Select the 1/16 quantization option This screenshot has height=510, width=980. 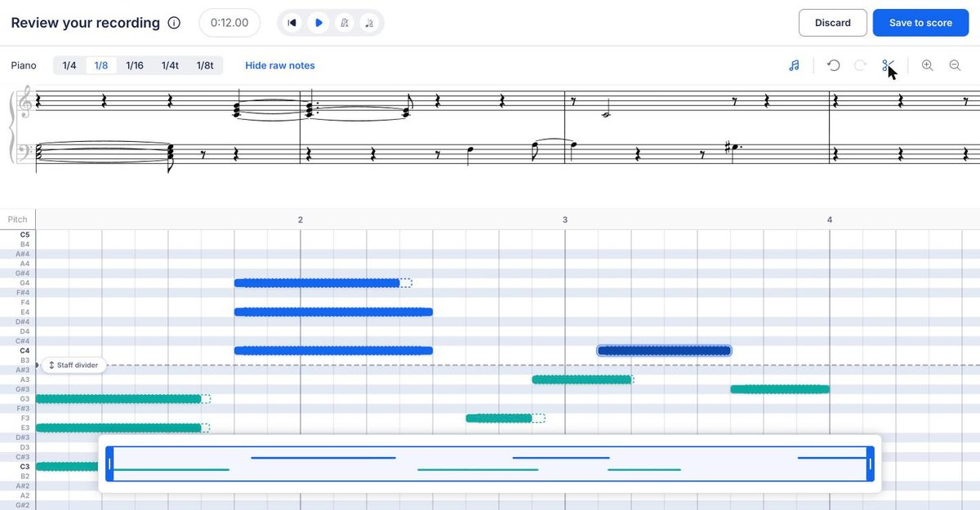point(135,65)
